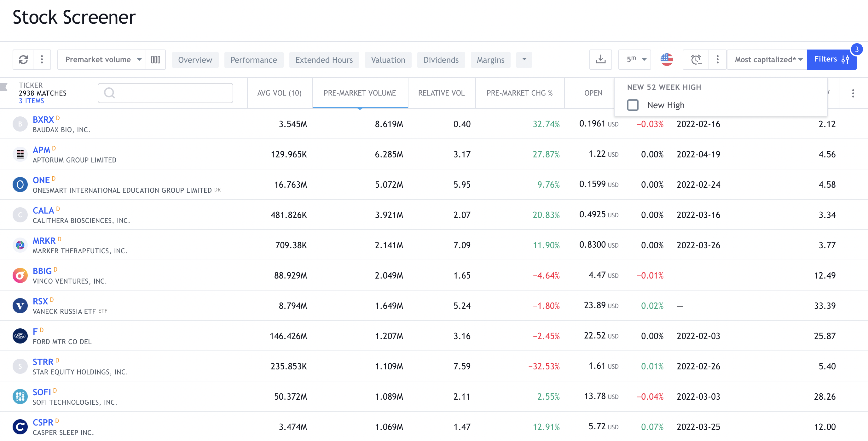The image size is (868, 441).
Task: Click the 146.426M average volume cell
Action: 288,337
